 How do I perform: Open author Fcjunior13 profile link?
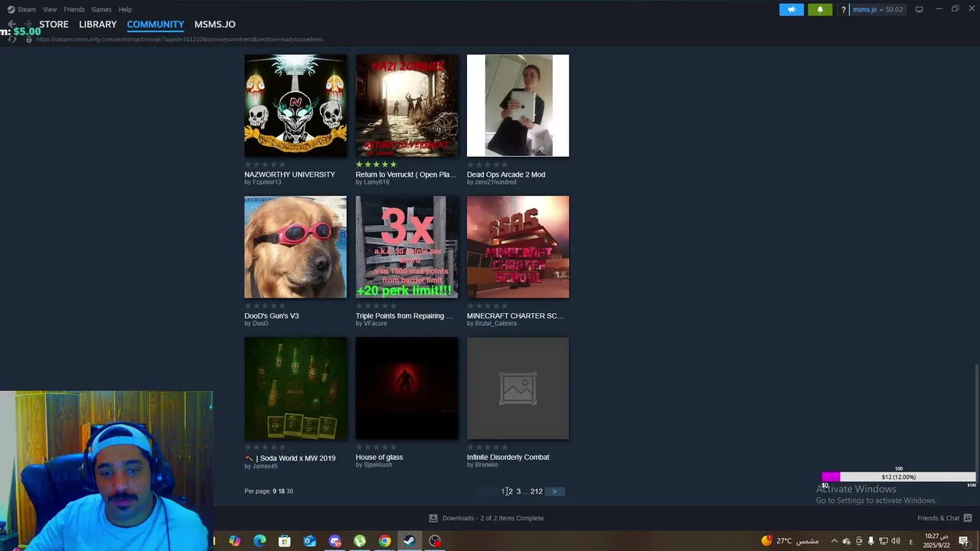[x=266, y=182]
